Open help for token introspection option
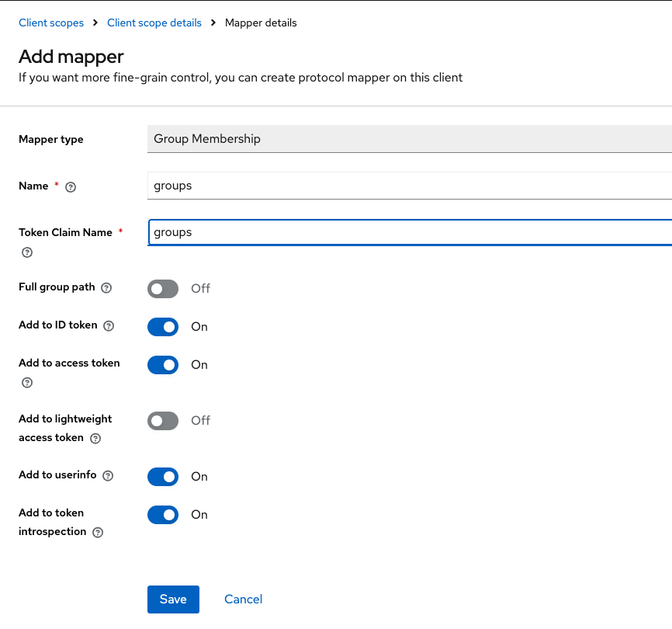The width and height of the screenshot is (672, 629). tap(98, 533)
